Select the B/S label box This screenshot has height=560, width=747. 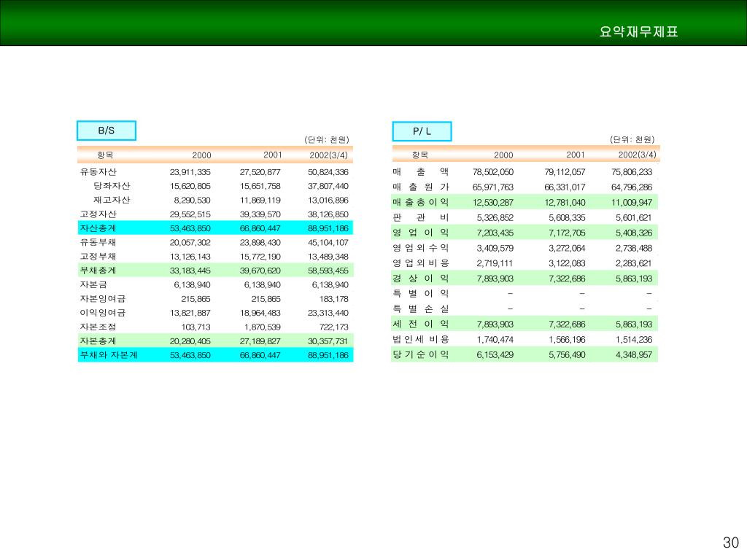pyautogui.click(x=107, y=131)
